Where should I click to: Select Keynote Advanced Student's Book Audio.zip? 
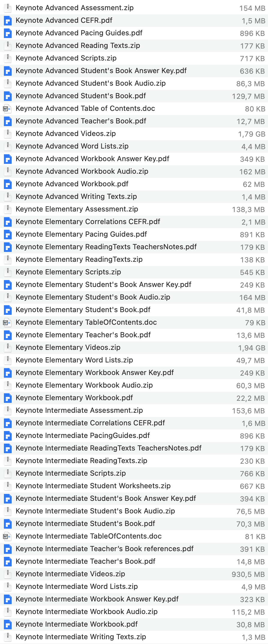tap(91, 83)
